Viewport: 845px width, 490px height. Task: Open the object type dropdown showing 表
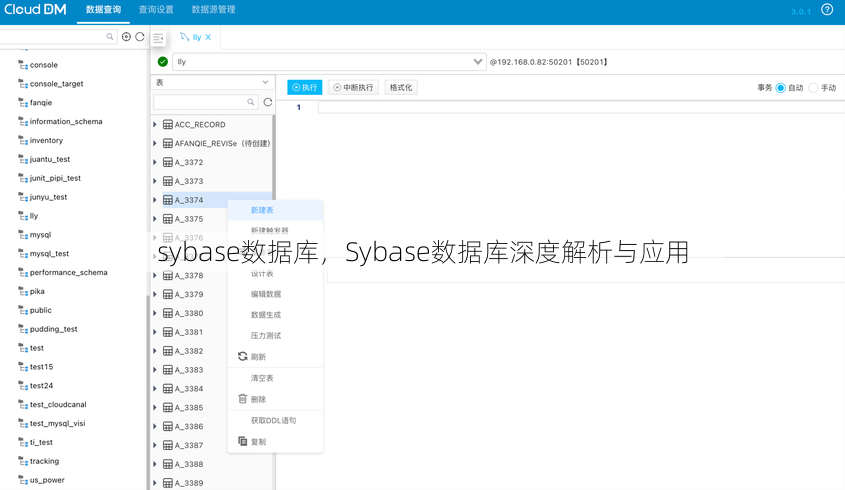pos(212,82)
